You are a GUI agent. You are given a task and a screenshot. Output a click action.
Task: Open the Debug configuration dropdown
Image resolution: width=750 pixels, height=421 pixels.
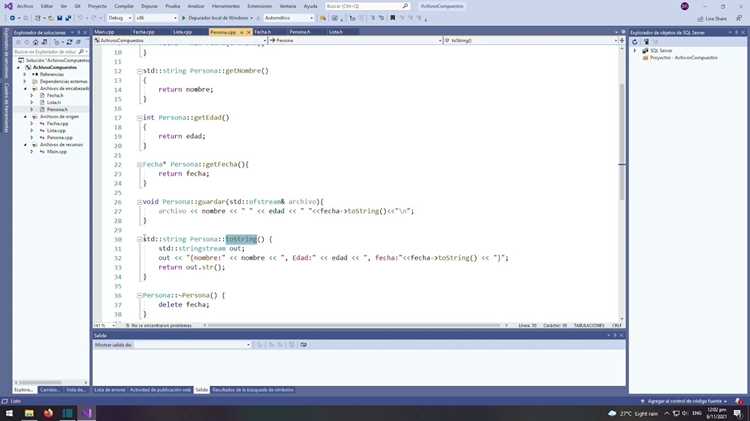coord(120,18)
